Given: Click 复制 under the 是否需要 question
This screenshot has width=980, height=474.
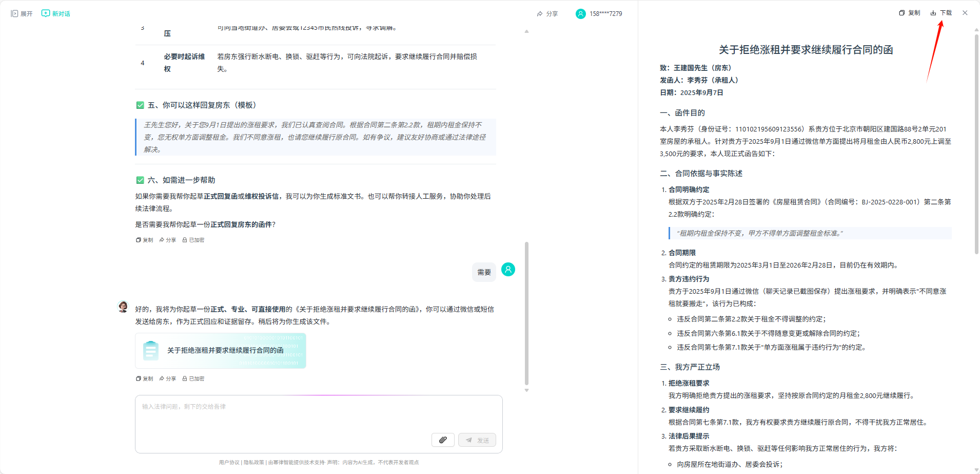Looking at the screenshot, I should coord(145,240).
